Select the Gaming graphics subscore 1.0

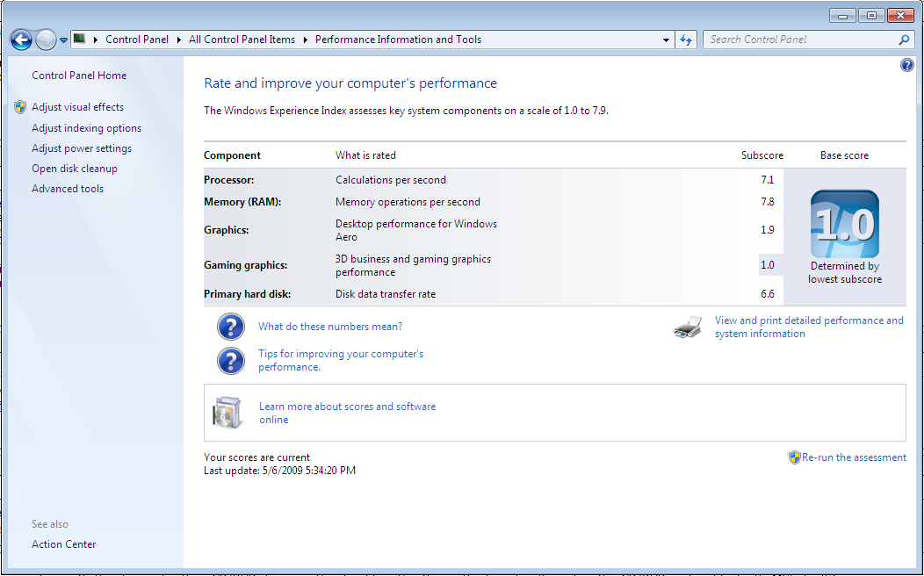[768, 265]
